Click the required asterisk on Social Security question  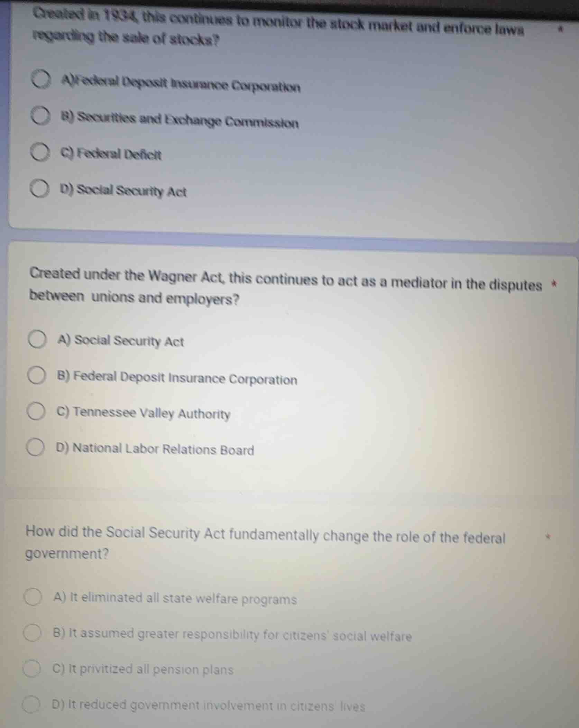click(x=548, y=537)
